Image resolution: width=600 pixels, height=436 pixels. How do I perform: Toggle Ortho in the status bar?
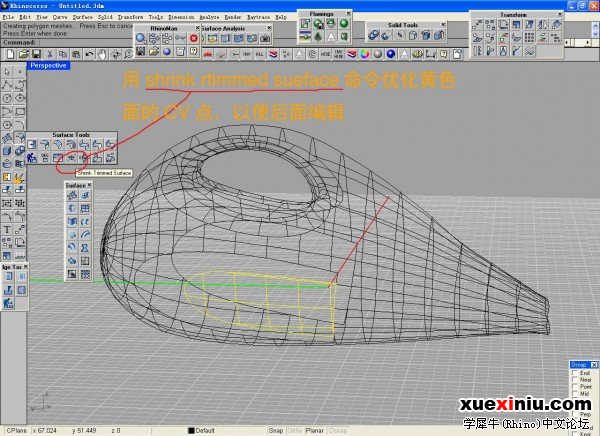pos(295,431)
